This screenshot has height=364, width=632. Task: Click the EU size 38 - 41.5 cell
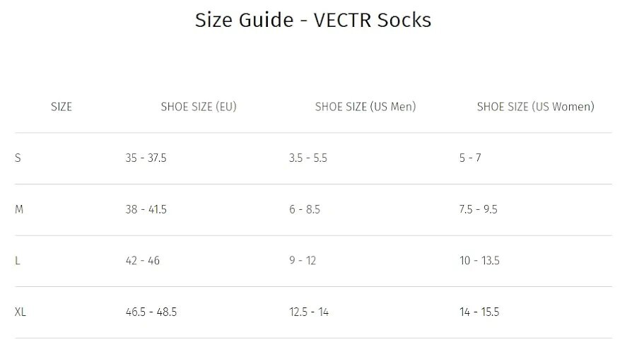pyautogui.click(x=146, y=209)
